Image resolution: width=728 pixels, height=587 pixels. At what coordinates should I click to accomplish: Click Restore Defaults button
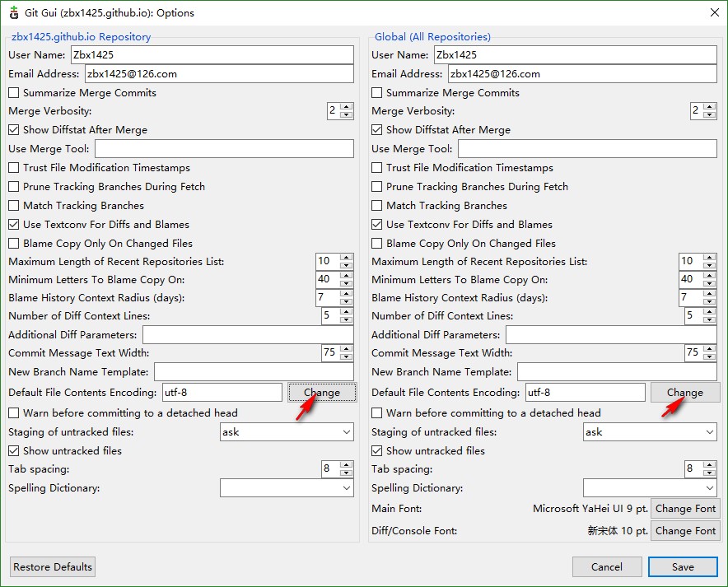click(x=53, y=567)
